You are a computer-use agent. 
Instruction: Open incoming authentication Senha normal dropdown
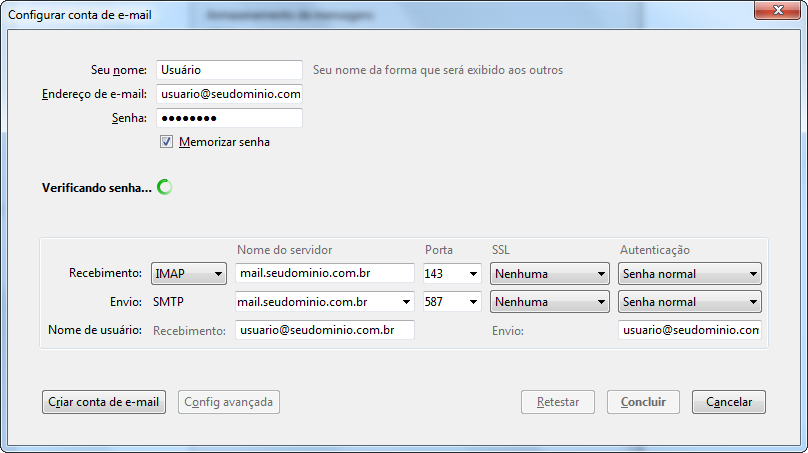tap(689, 274)
